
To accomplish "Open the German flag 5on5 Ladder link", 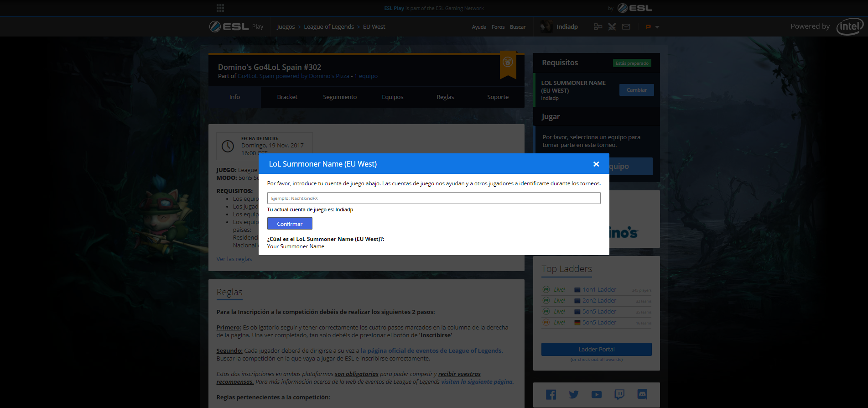I will point(599,323).
